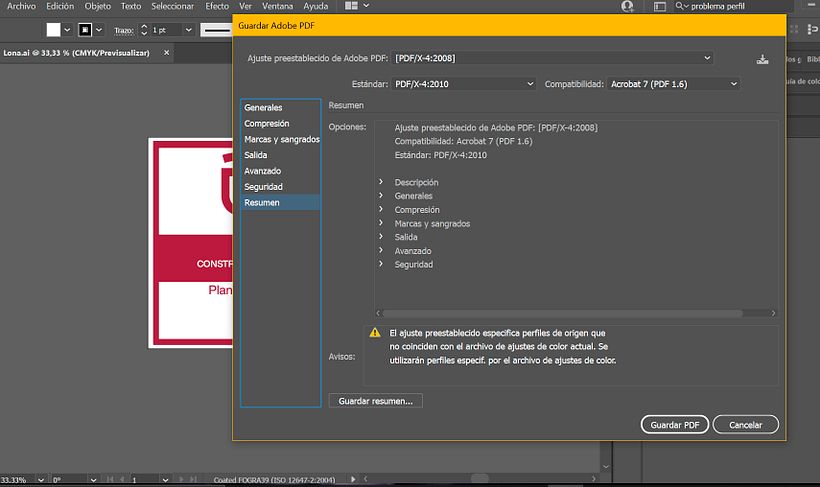820x487 pixels.
Task: Click summary list scroll left arrow
Action: (378, 313)
